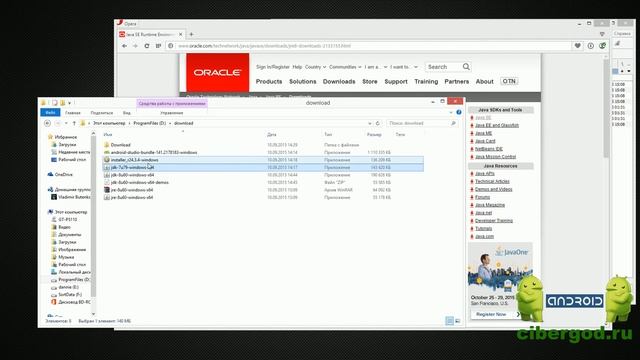Open the About menu on Oracle
The image size is (640, 360).
pos(484,82)
